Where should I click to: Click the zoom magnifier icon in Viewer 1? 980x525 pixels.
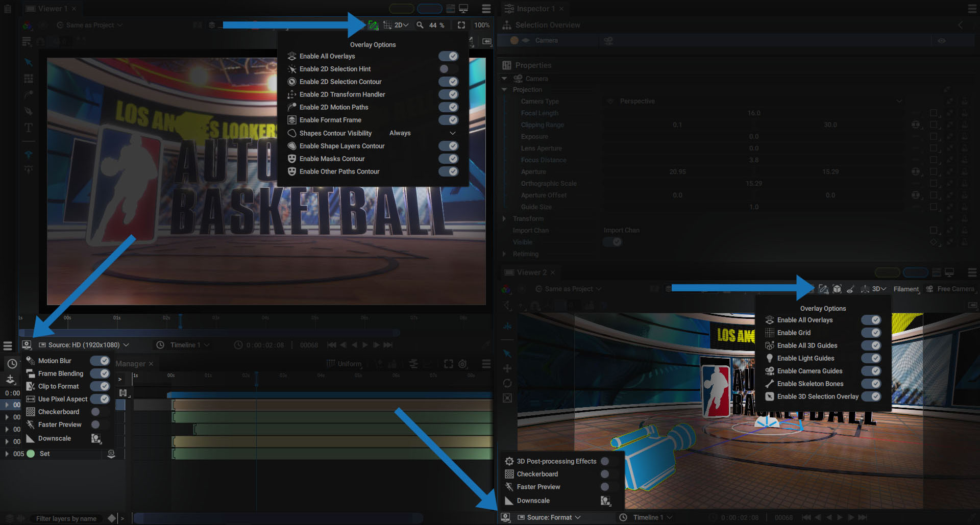[420, 25]
